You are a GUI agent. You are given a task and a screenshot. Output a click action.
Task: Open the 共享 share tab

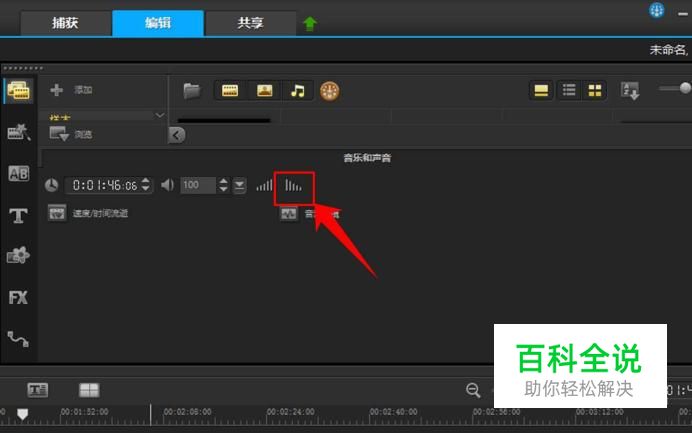250,23
